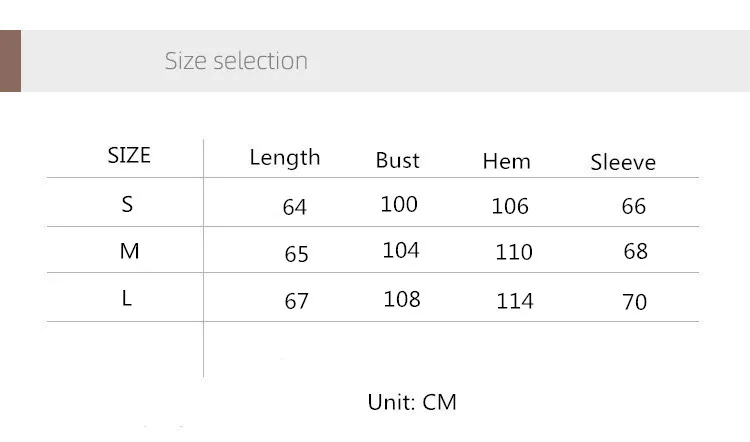Screen dimensions: 750x442
Task: Click the Sleeve column header
Action: tap(622, 162)
